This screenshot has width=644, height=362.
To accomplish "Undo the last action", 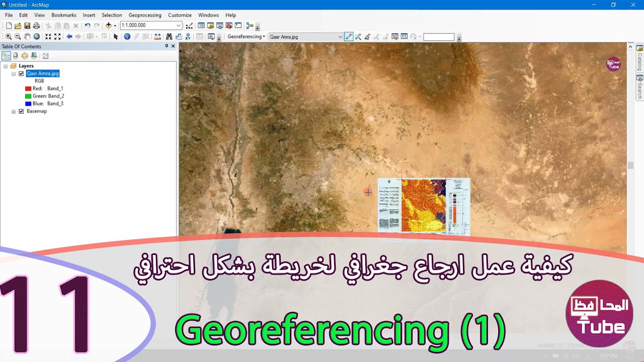I will (x=88, y=25).
